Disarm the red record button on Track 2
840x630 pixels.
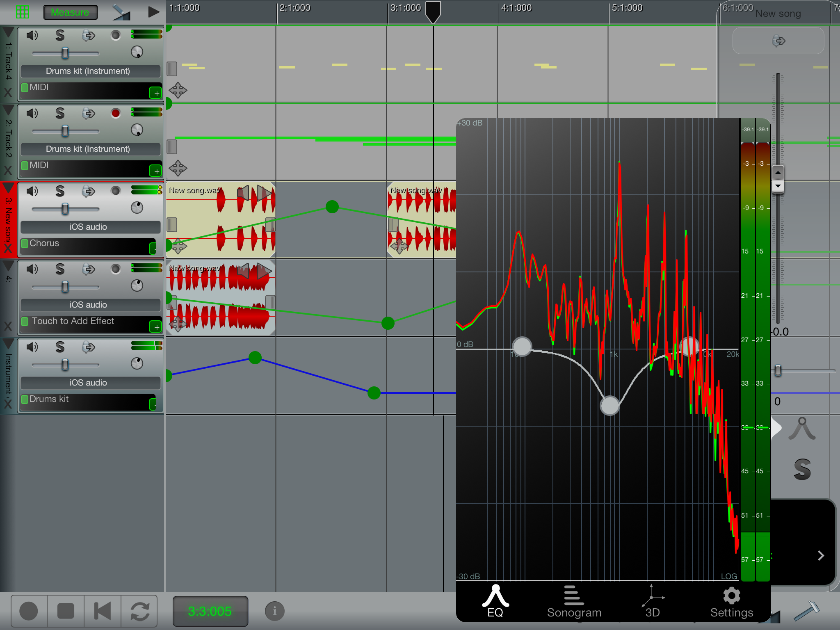(116, 113)
